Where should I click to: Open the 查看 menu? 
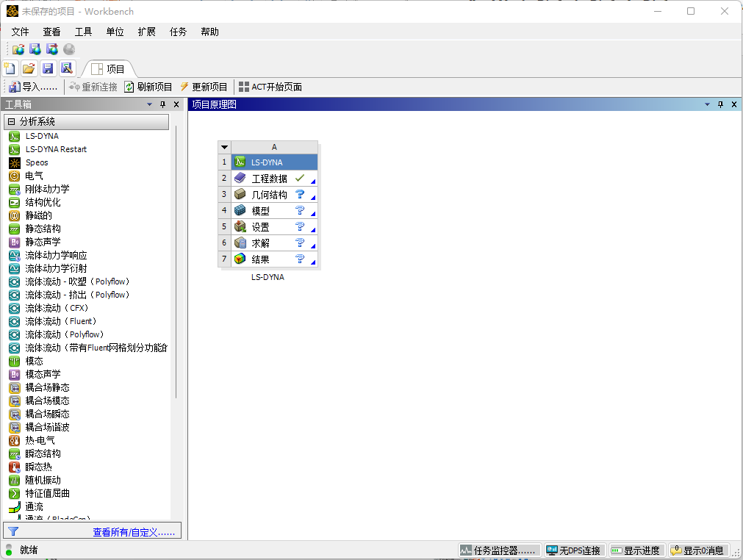click(51, 32)
